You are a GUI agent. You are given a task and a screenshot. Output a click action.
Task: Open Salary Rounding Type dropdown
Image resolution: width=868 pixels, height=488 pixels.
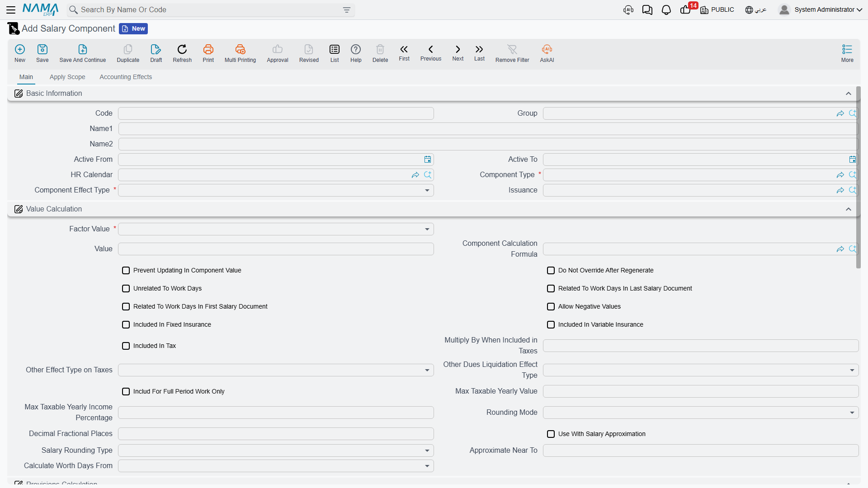(x=276, y=450)
